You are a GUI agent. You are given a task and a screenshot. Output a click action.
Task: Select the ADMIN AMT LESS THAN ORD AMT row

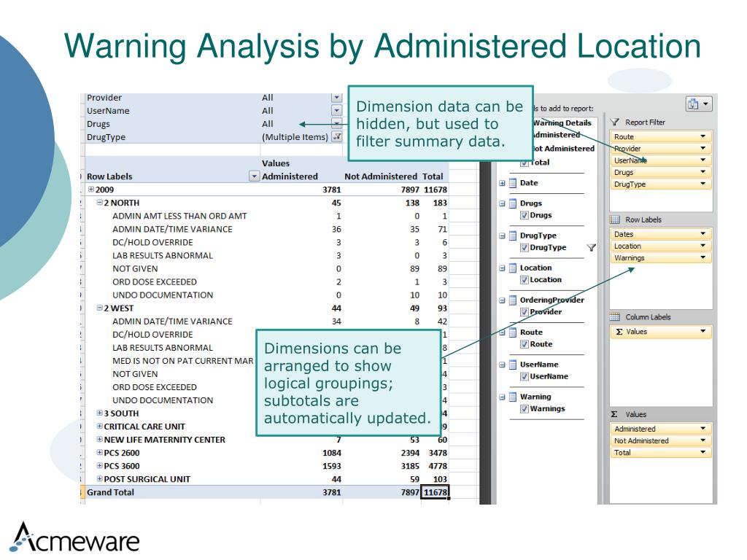click(x=179, y=216)
